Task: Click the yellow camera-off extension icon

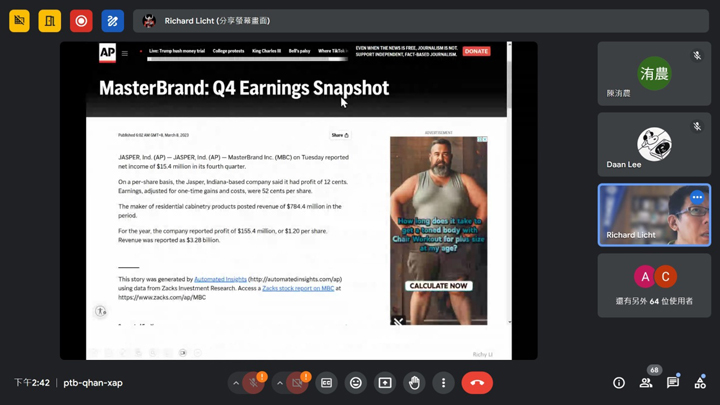Action: 19,21
